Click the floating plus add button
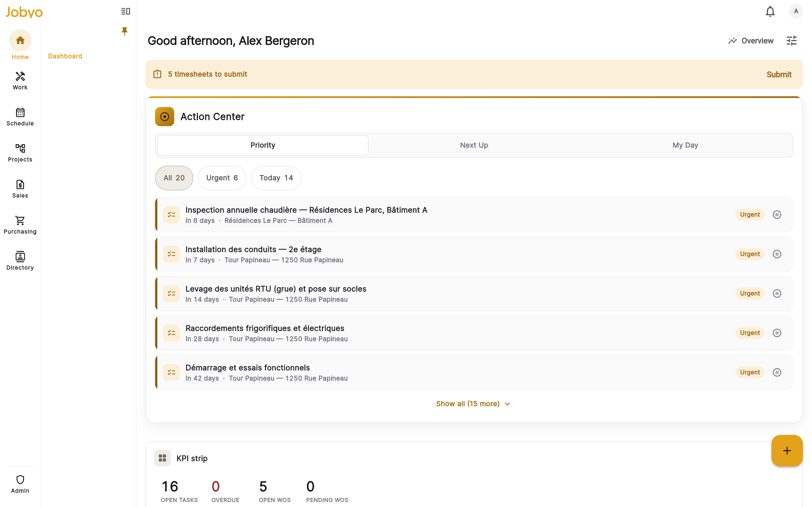 [787, 451]
